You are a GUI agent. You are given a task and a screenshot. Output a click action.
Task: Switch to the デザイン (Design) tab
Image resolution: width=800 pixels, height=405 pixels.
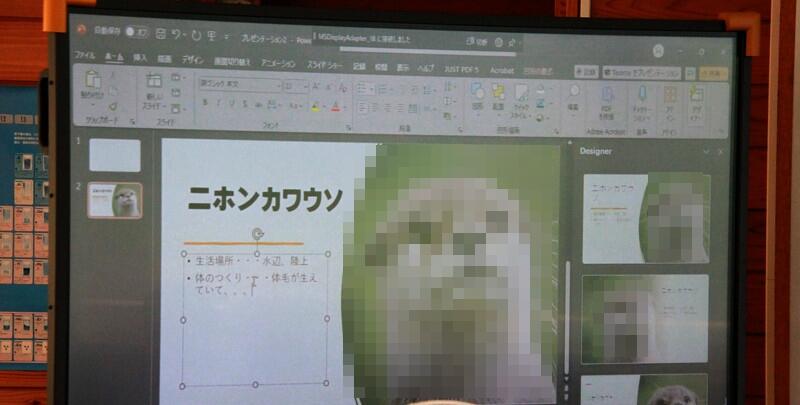pos(192,59)
